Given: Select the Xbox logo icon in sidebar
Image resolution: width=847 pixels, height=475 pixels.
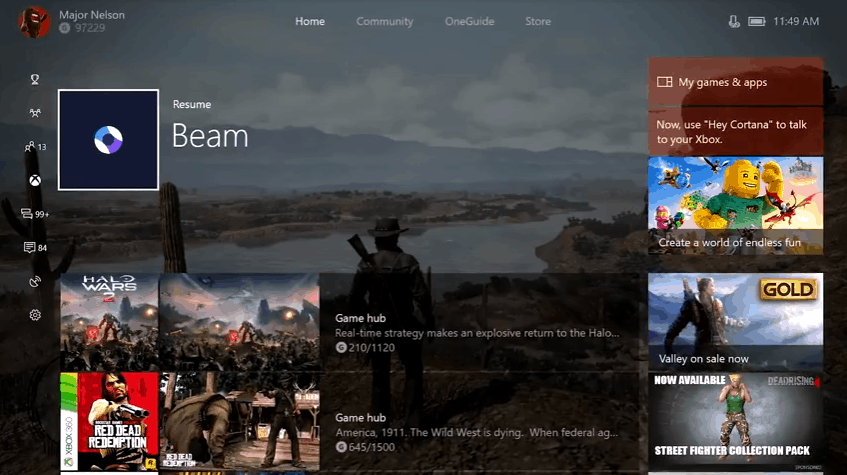Looking at the screenshot, I should point(35,180).
